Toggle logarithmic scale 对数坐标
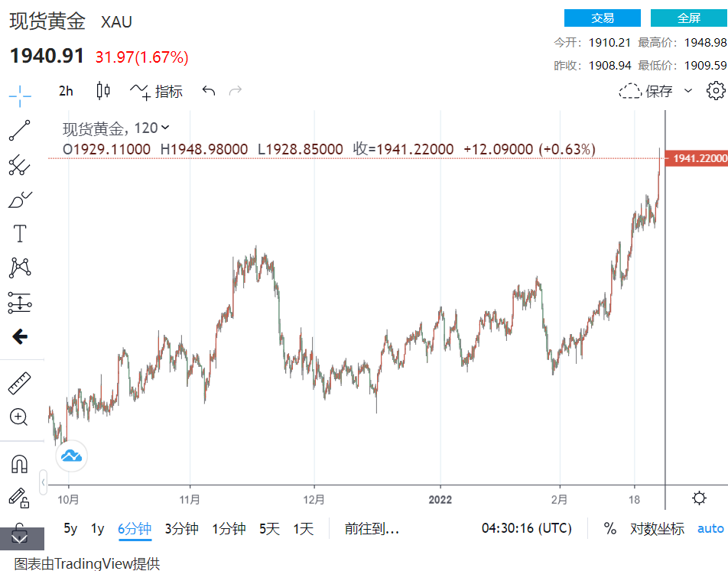 tap(657, 528)
